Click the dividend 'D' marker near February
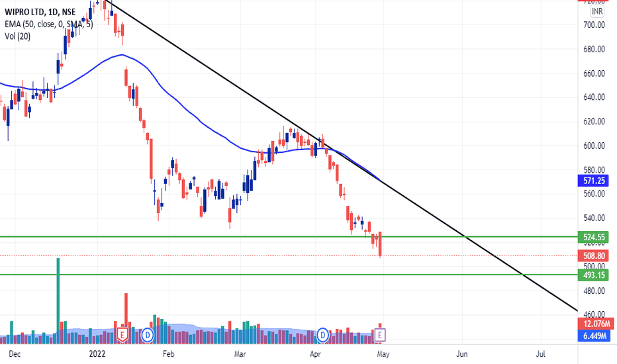This screenshot has width=617, height=364. click(148, 336)
